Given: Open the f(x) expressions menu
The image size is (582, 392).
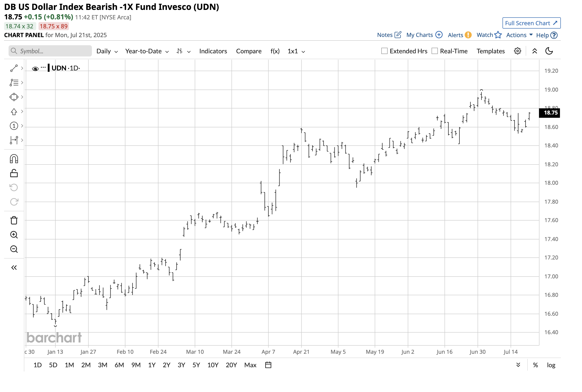Looking at the screenshot, I should 275,51.
